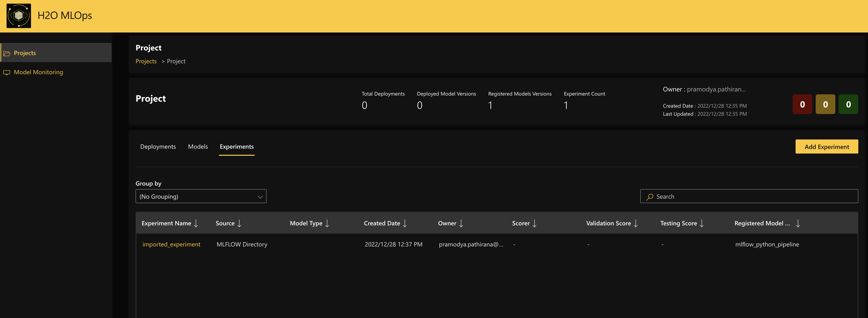Click the H2O MLOps logo icon

click(19, 16)
